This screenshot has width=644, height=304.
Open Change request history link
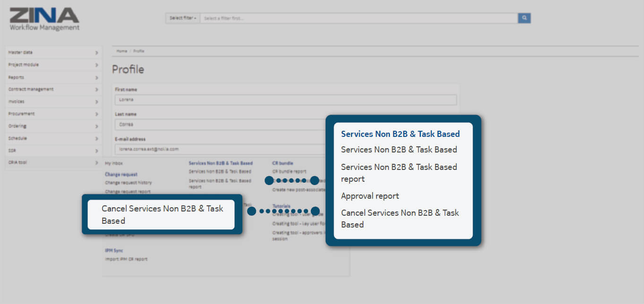coord(128,183)
